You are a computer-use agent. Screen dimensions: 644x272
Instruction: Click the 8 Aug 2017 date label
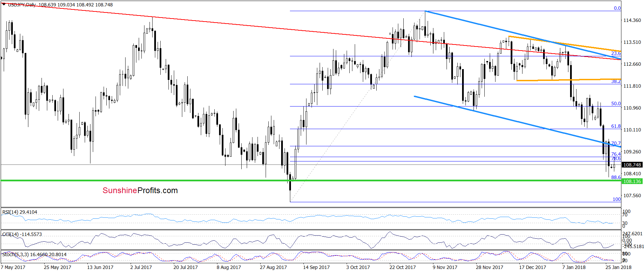coord(229,267)
